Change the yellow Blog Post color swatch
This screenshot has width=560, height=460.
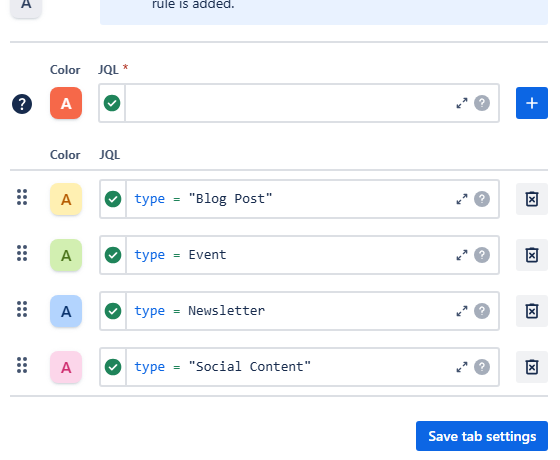click(x=66, y=199)
